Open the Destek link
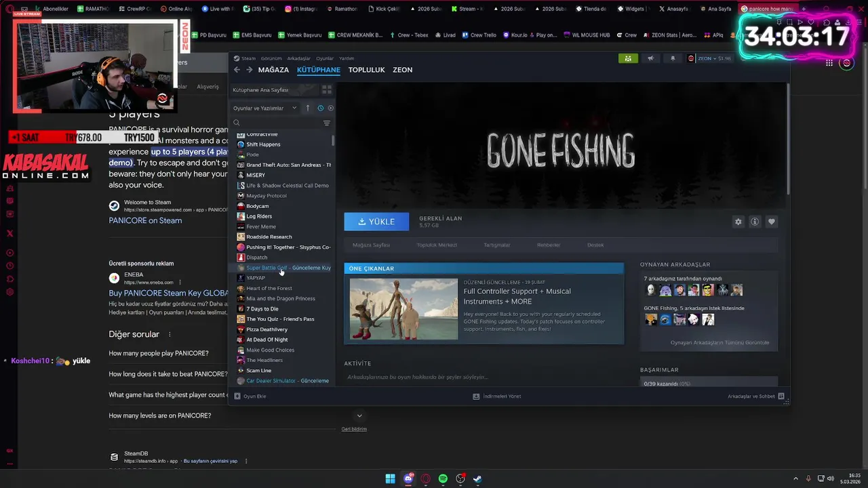 tap(595, 245)
